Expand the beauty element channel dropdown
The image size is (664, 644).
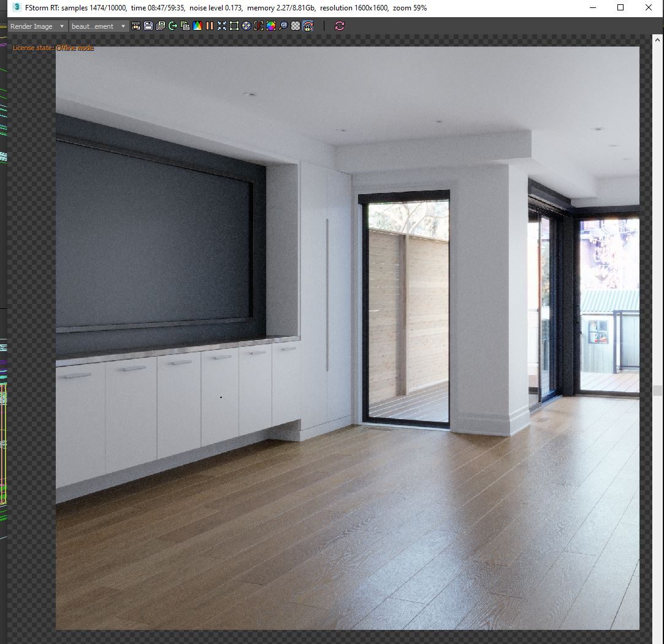[99, 26]
